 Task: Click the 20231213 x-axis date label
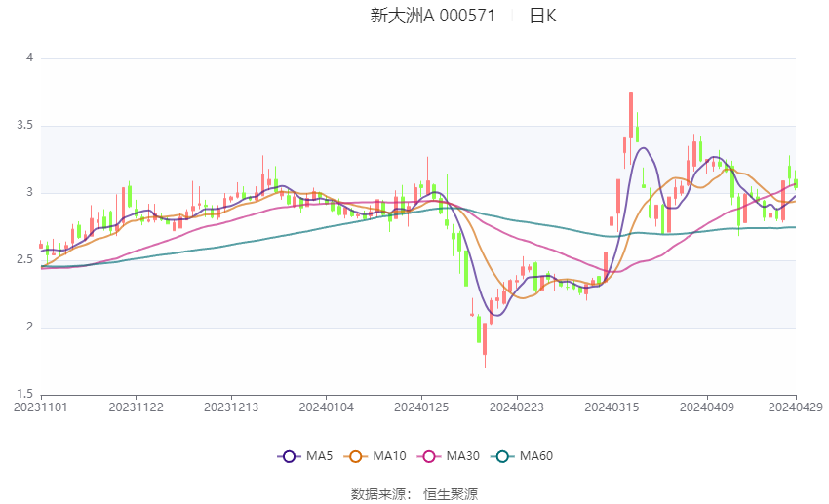click(x=231, y=407)
